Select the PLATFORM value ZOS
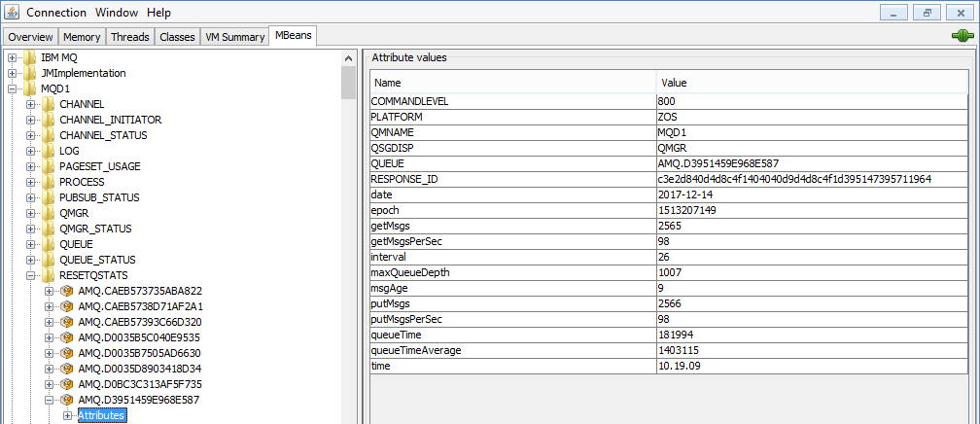Screen dimensions: 980x424 click(811, 117)
